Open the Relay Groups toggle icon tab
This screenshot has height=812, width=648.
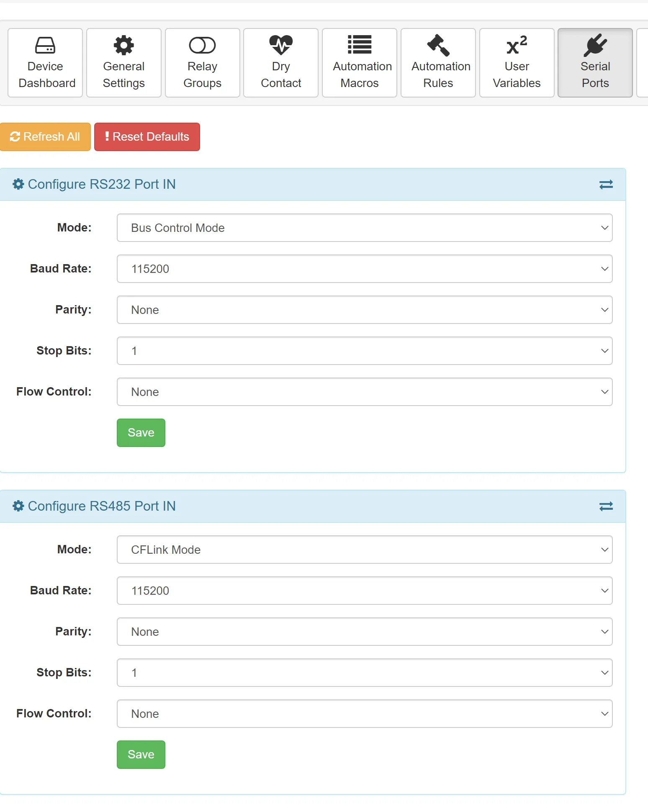(x=203, y=63)
